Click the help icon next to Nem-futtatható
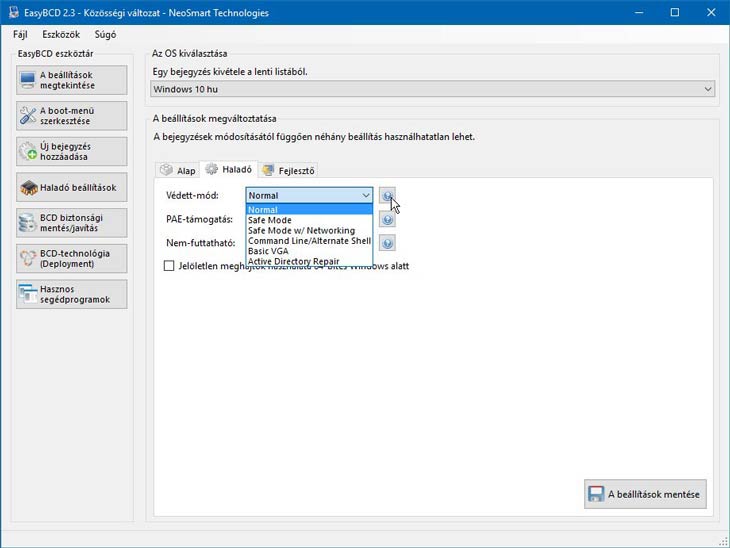The image size is (730, 548). coord(387,243)
